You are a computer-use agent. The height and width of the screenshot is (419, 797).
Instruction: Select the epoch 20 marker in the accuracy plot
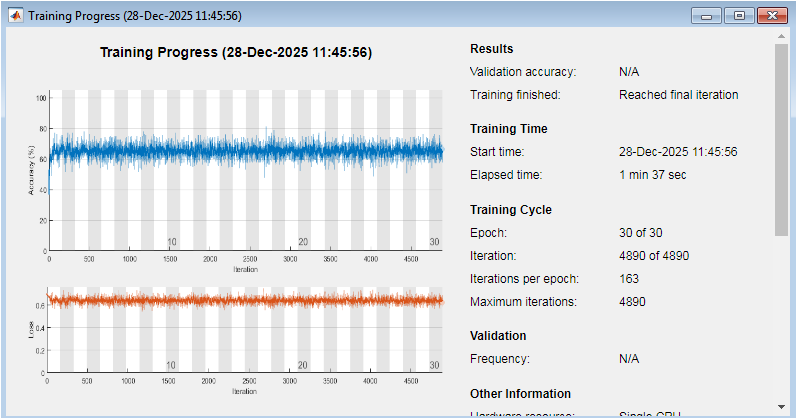[303, 242]
